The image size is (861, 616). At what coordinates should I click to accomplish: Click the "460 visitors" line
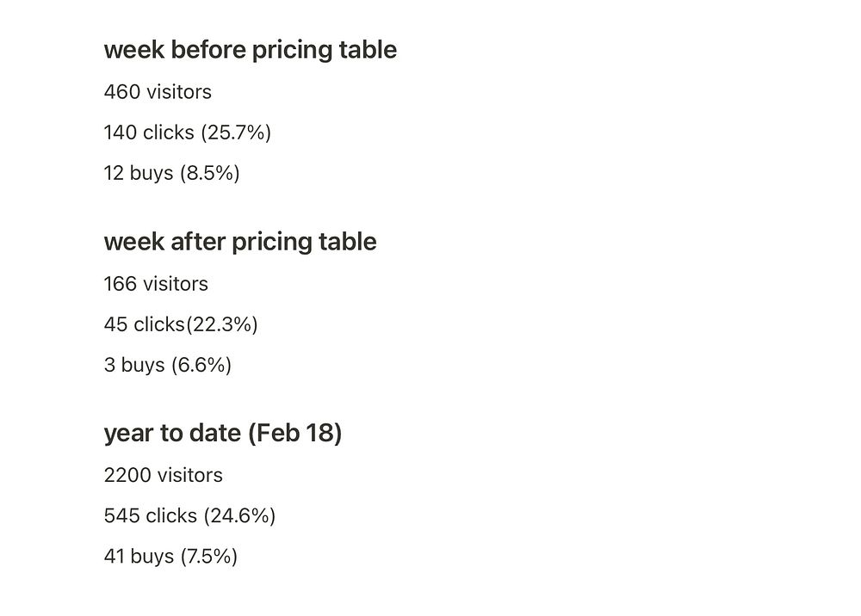click(158, 92)
